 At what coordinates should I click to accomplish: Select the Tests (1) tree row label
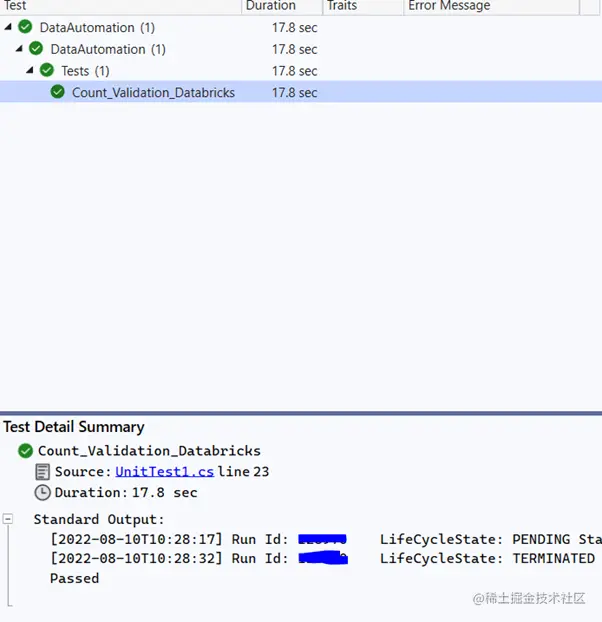pyautogui.click(x=85, y=71)
